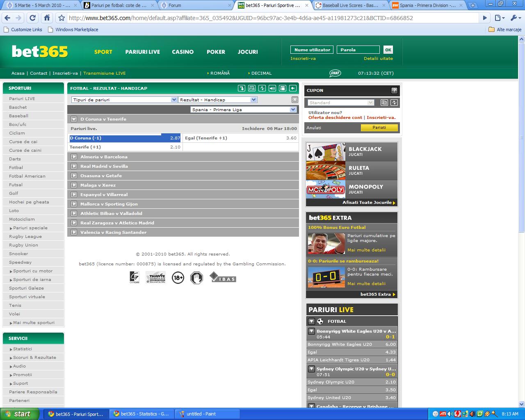This screenshot has width=525, height=420.
Task: Click the bet365 logo
Action: point(40,51)
